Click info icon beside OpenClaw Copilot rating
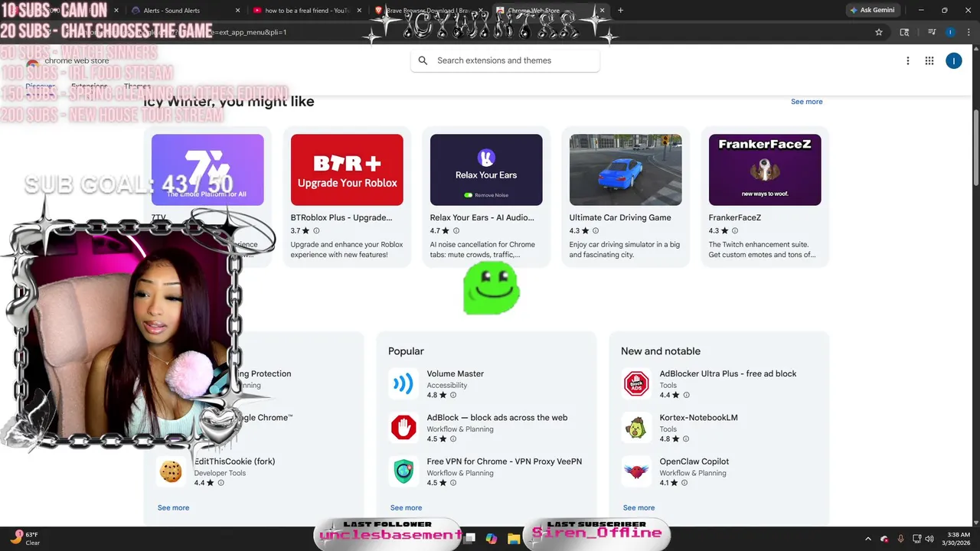Screen dimensions: 980x551 pos(686,483)
